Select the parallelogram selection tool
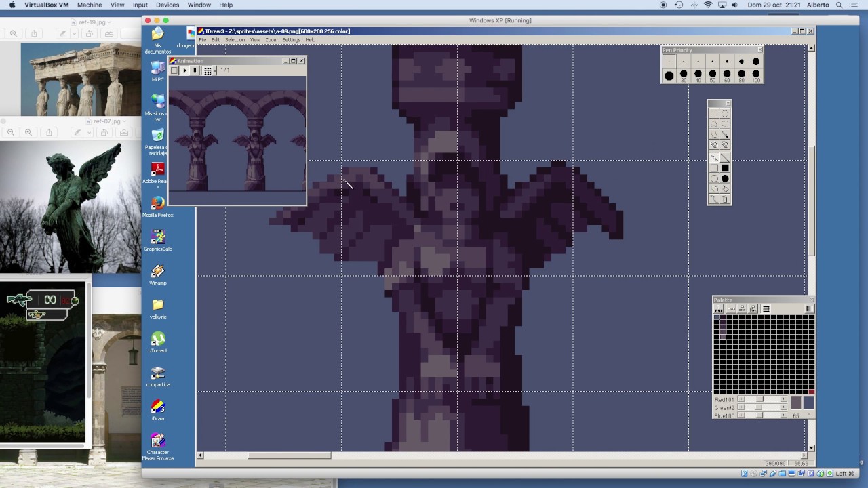This screenshot has height=488, width=868. pyautogui.click(x=714, y=134)
